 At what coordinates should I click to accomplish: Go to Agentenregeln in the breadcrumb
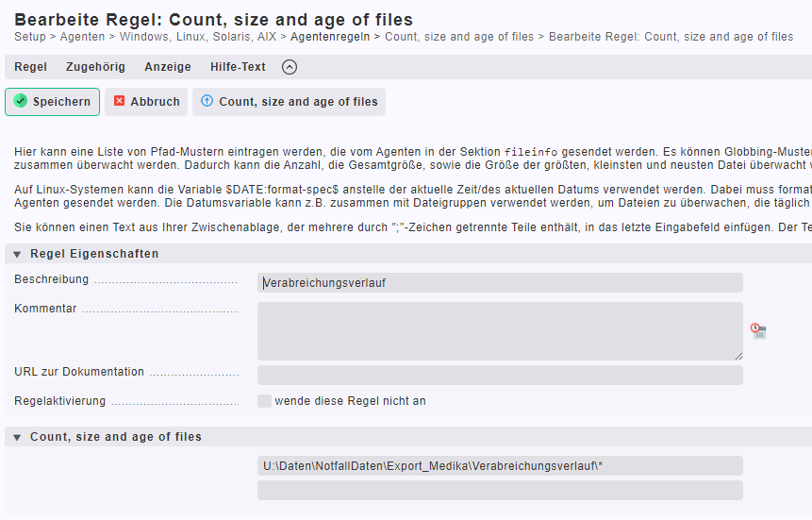pos(330,37)
